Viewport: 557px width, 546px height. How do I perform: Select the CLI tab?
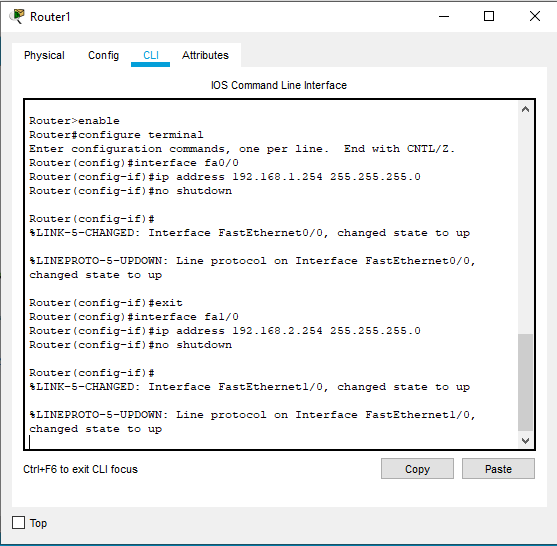coord(151,55)
